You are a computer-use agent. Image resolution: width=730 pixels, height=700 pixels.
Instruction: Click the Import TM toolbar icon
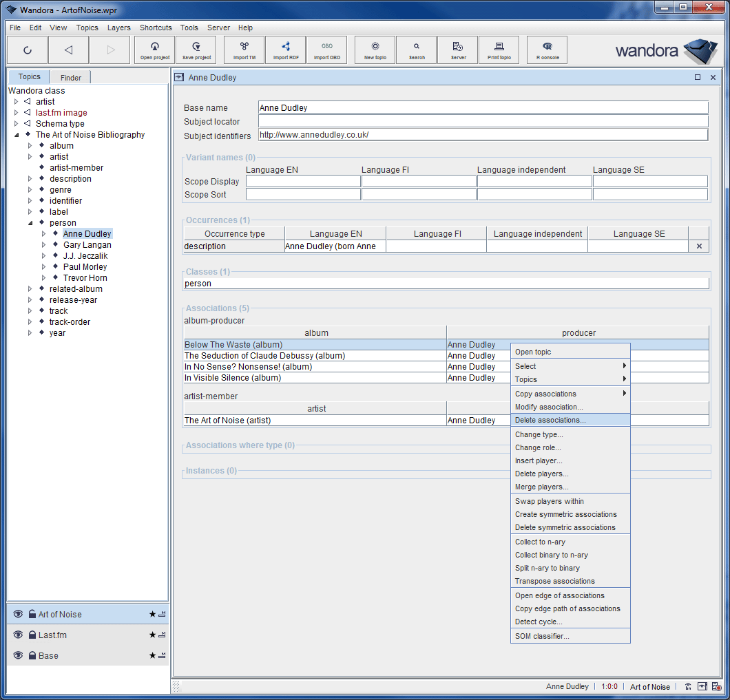coord(244,50)
